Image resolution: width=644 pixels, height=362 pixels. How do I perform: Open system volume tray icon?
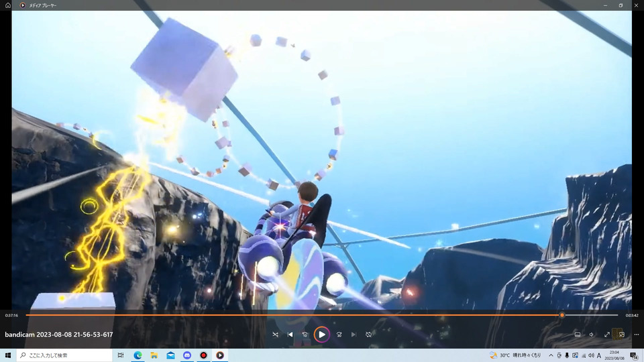click(x=591, y=355)
